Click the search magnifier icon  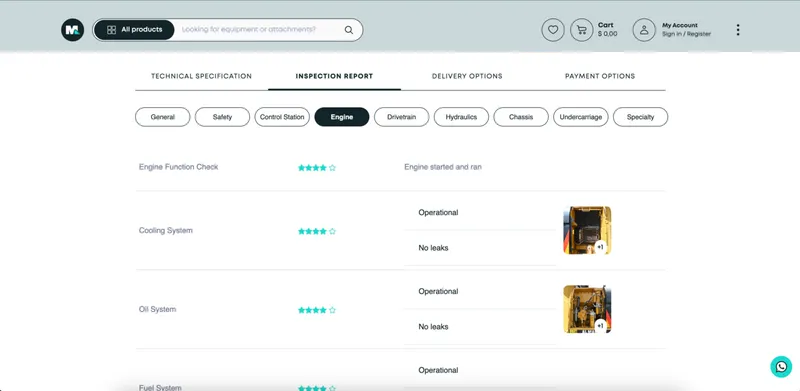click(x=348, y=30)
